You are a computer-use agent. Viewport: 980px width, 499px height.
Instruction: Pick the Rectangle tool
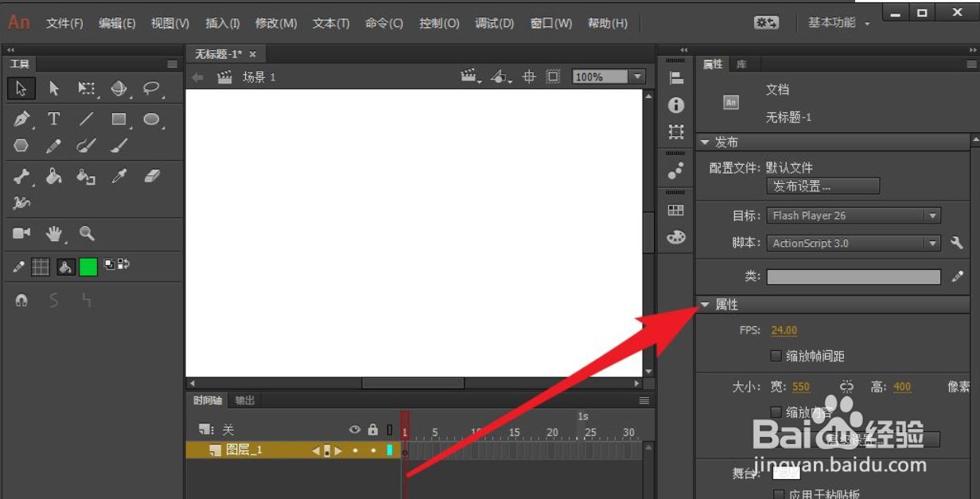click(117, 118)
